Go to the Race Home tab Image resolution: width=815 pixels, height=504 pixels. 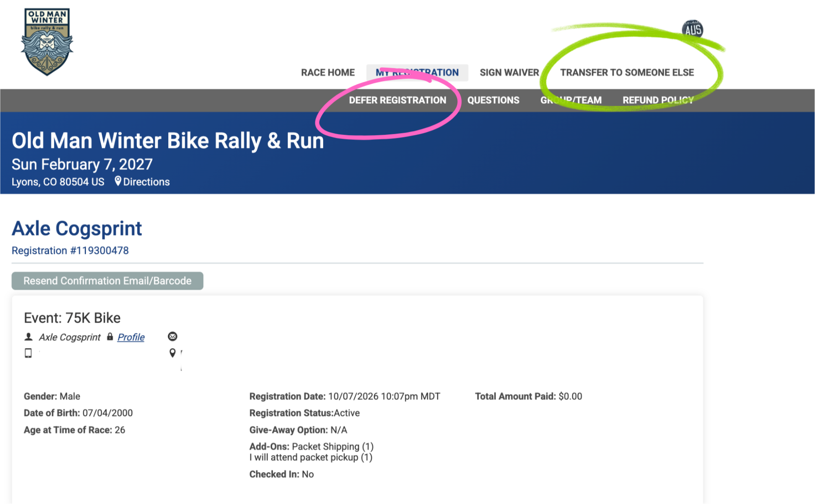[x=328, y=72]
